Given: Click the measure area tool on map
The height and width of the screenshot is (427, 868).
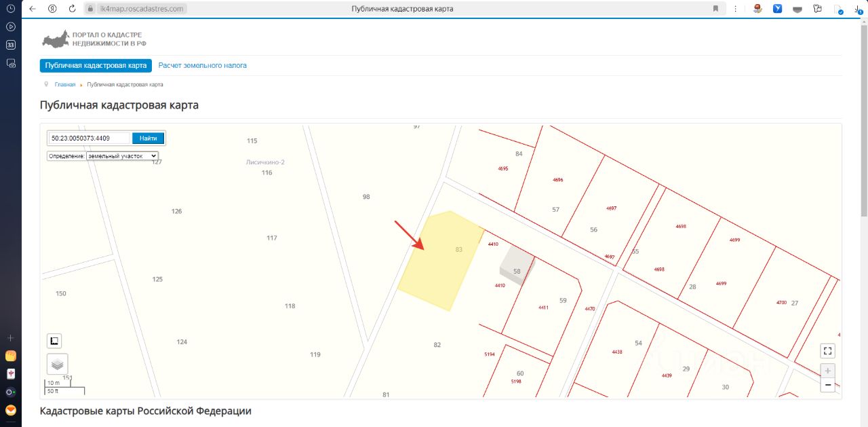Looking at the screenshot, I should coord(55,341).
